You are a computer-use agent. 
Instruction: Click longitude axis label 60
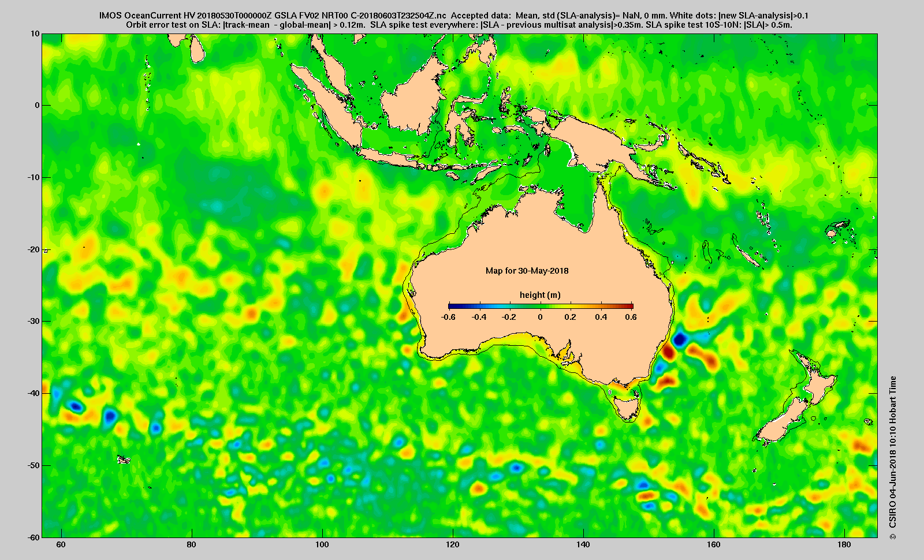[x=61, y=545]
